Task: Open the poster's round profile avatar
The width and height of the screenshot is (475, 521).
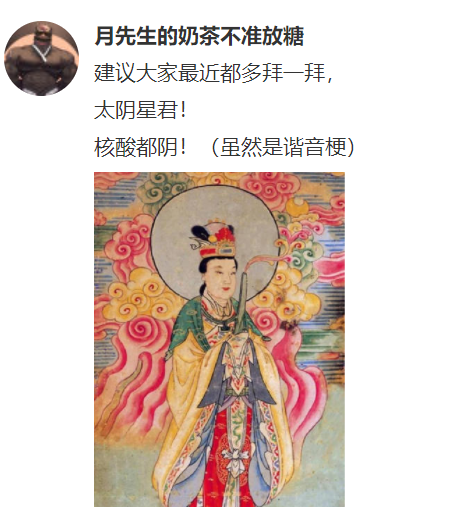Action: 41,58
